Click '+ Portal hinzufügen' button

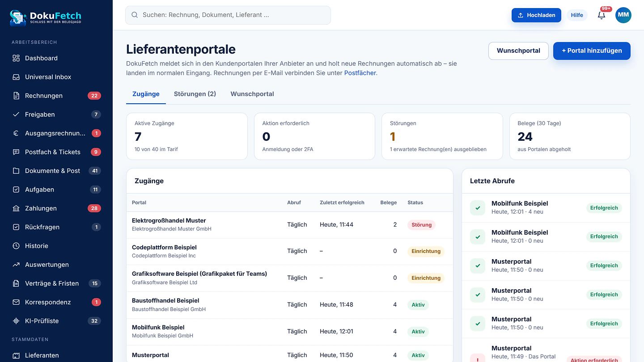click(592, 51)
